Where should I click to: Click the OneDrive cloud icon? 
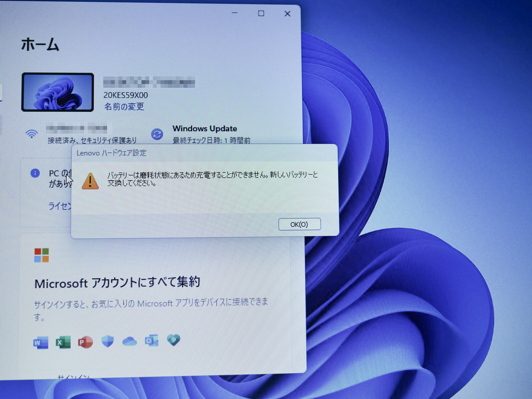130,341
